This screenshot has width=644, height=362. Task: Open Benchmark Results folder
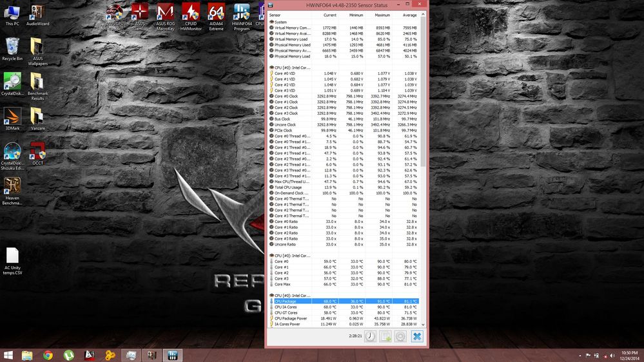[37, 86]
